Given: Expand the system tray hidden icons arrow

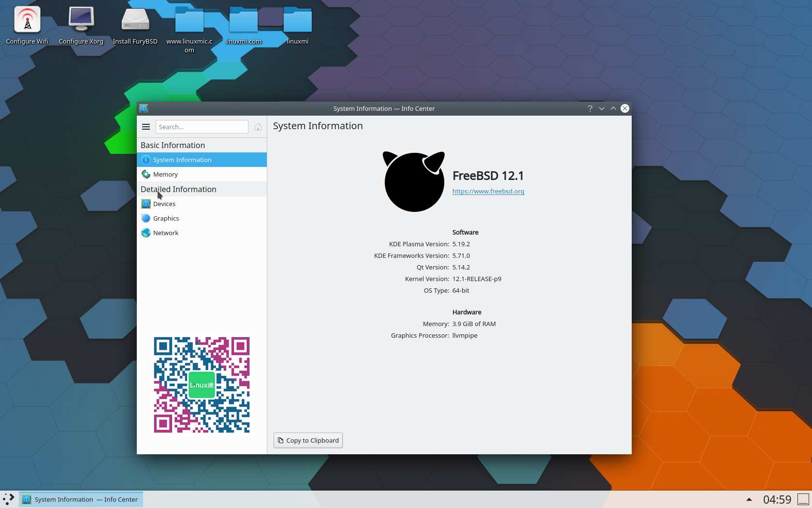Looking at the screenshot, I should coord(749,499).
